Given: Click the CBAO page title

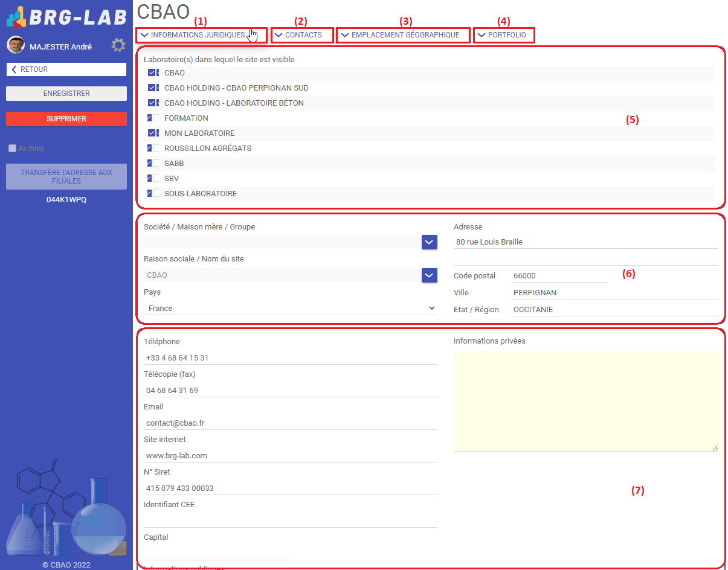Looking at the screenshot, I should coord(164,12).
